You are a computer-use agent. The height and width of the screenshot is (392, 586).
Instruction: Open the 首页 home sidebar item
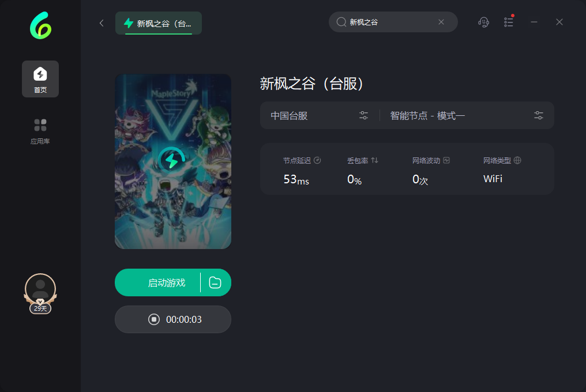[x=40, y=79]
